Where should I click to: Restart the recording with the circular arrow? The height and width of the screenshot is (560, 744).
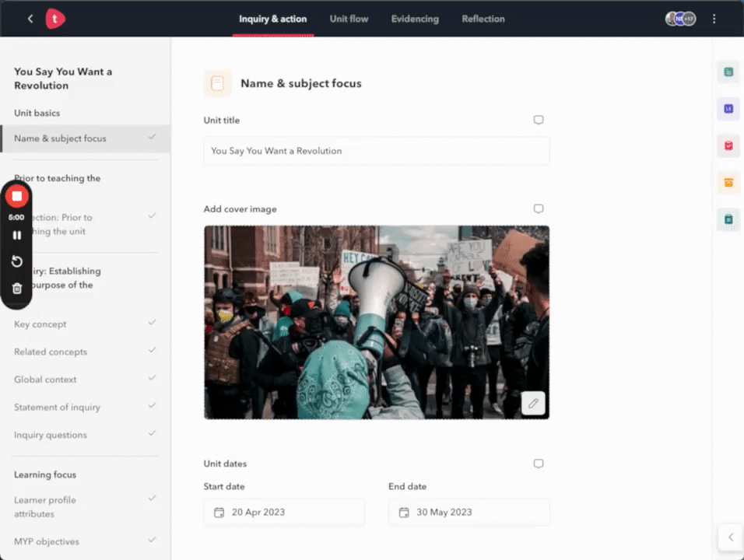point(17,261)
